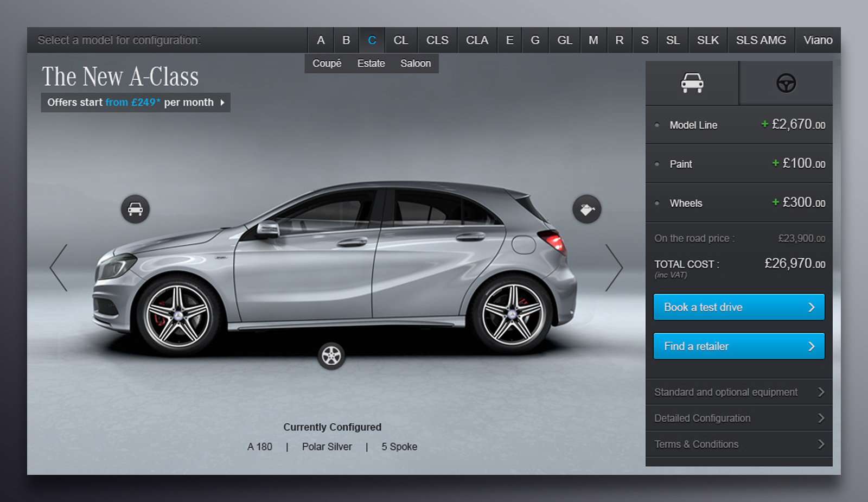
Task: Click Book a test drive button
Action: pyautogui.click(x=739, y=307)
